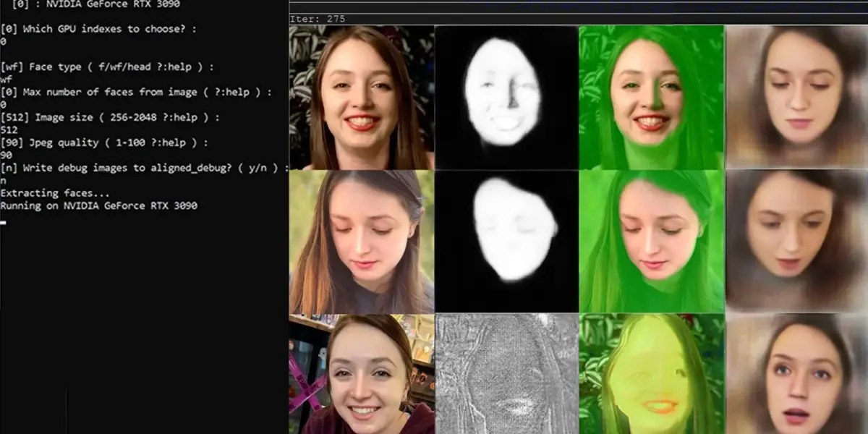Select the top-row white face mask preview
This screenshot has height=434, width=868.
tap(506, 98)
